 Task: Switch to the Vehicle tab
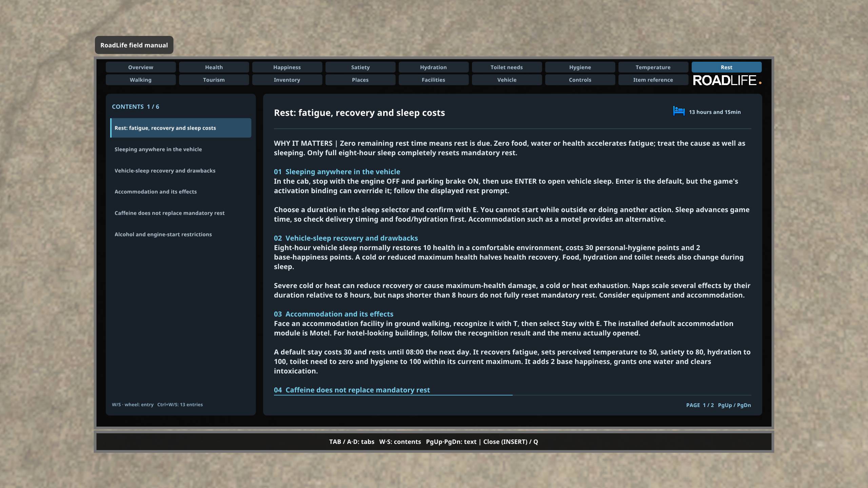pos(507,80)
